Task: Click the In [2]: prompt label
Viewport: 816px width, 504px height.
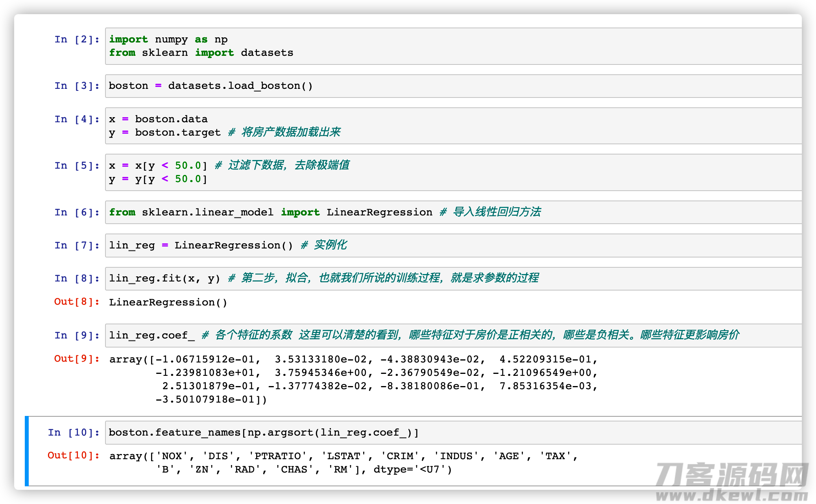Action: [77, 39]
